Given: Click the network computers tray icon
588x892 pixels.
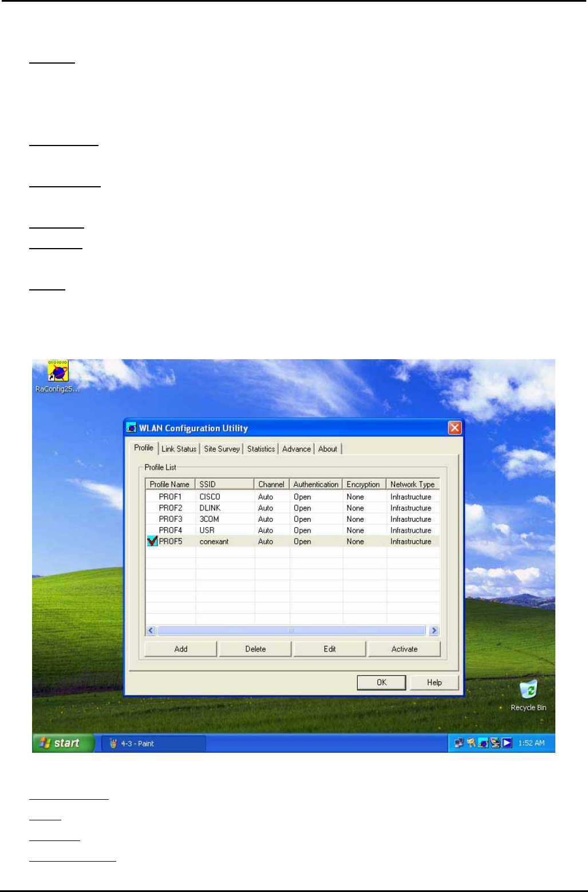Looking at the screenshot, I should click(459, 743).
